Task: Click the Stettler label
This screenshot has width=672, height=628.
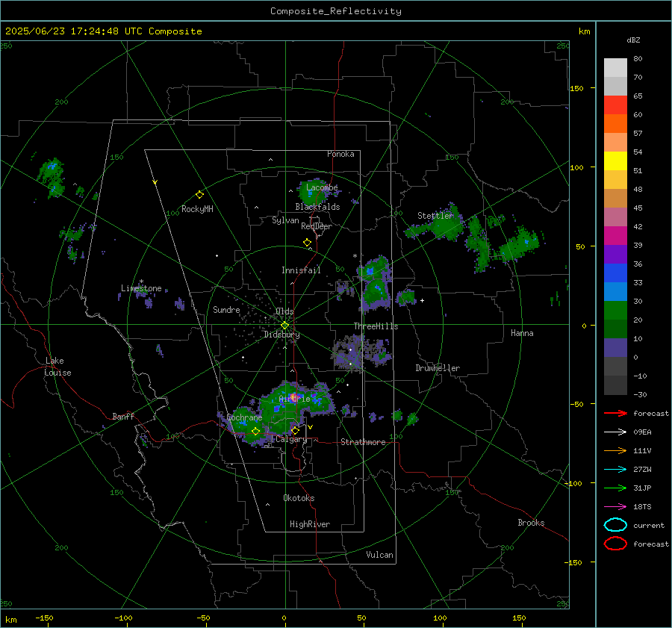Action: click(435, 216)
